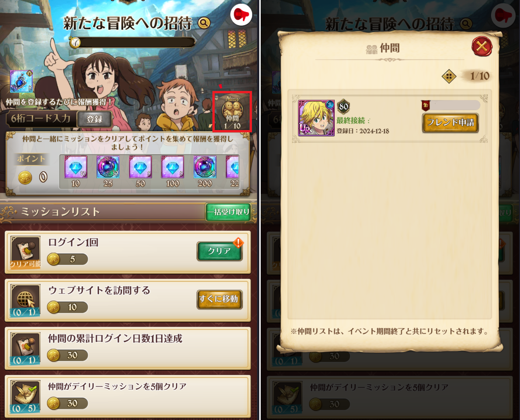Close the 仲間 popup with red X
This screenshot has width=520, height=420.
point(481,46)
